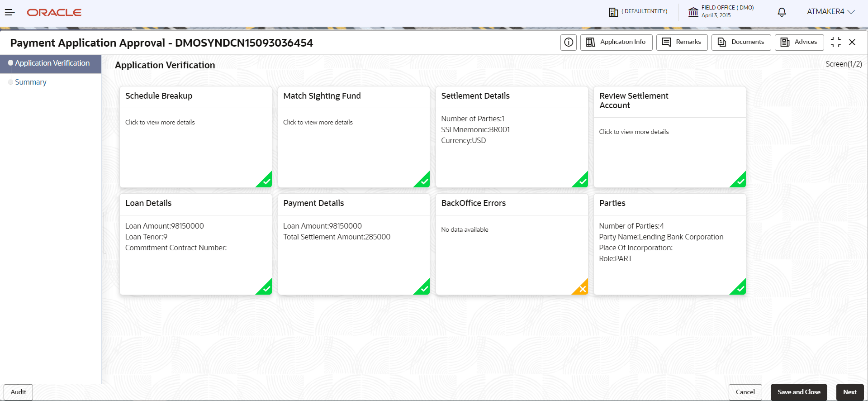868x401 pixels.
Task: Click BackOffice Errors orange cross badge
Action: [582, 289]
